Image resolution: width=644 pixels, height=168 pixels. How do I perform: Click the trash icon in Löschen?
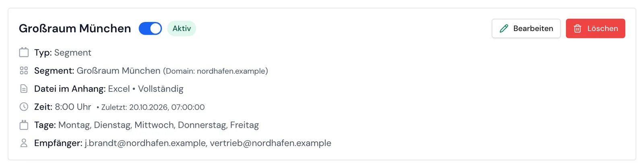pos(578,29)
